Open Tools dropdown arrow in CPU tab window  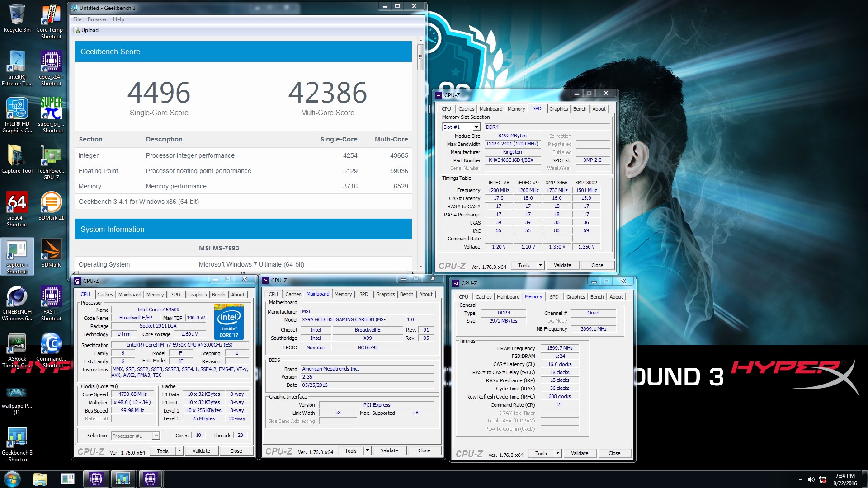click(x=179, y=451)
